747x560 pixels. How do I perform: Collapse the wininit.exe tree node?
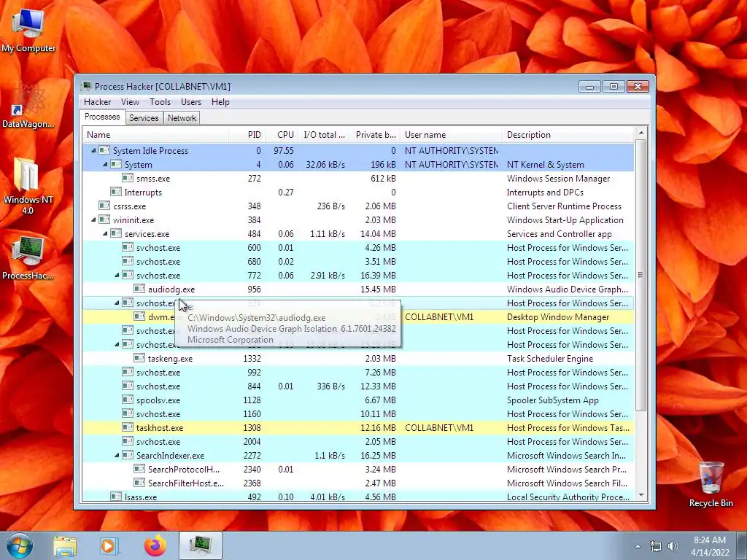click(93, 220)
